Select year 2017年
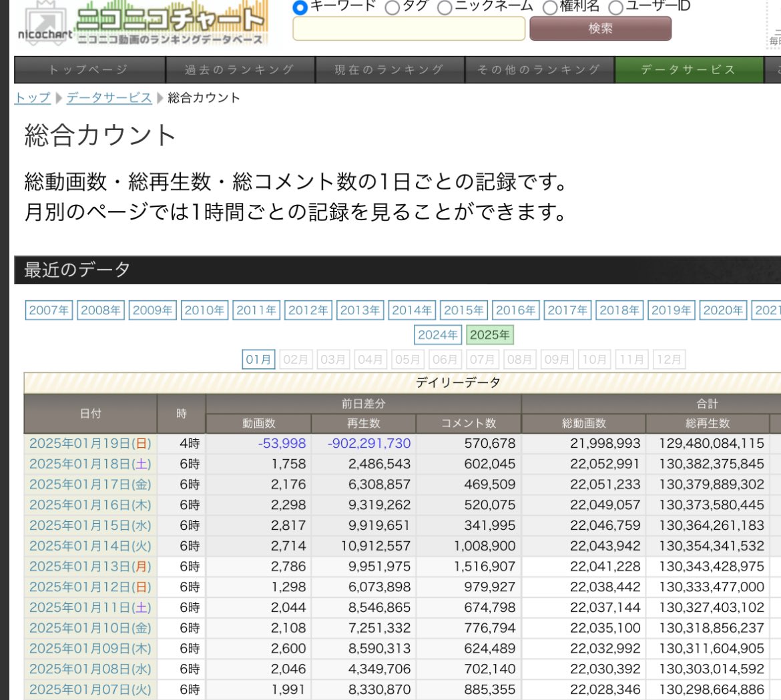781x700 pixels. click(567, 310)
